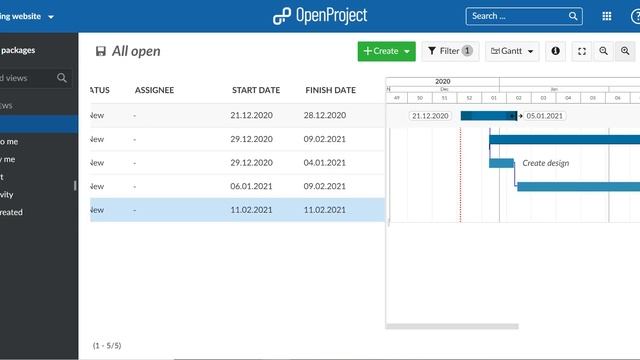Sort by the FINISH DATE column header
The height and width of the screenshot is (360, 640).
click(331, 90)
